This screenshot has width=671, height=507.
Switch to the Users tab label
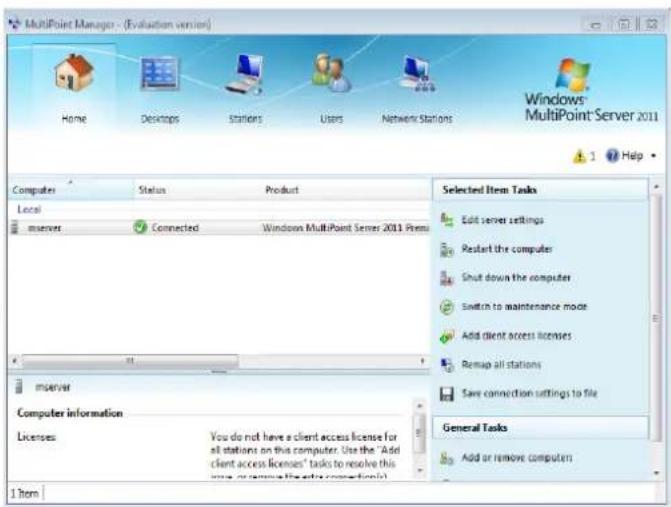coord(332,119)
